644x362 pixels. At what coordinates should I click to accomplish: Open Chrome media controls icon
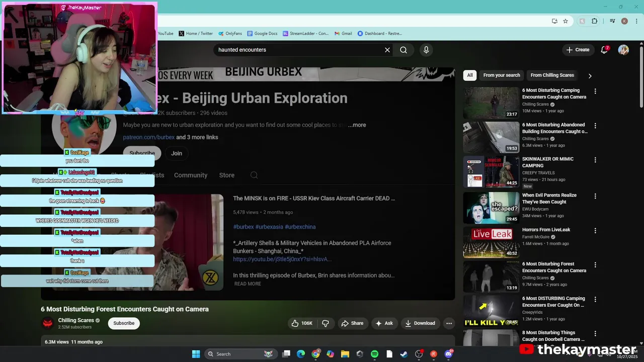(x=612, y=21)
